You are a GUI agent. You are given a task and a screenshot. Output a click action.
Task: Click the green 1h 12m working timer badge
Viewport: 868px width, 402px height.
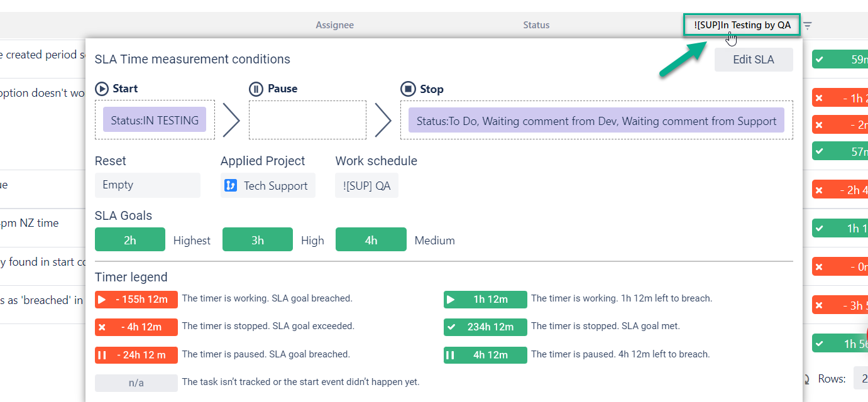pos(485,300)
